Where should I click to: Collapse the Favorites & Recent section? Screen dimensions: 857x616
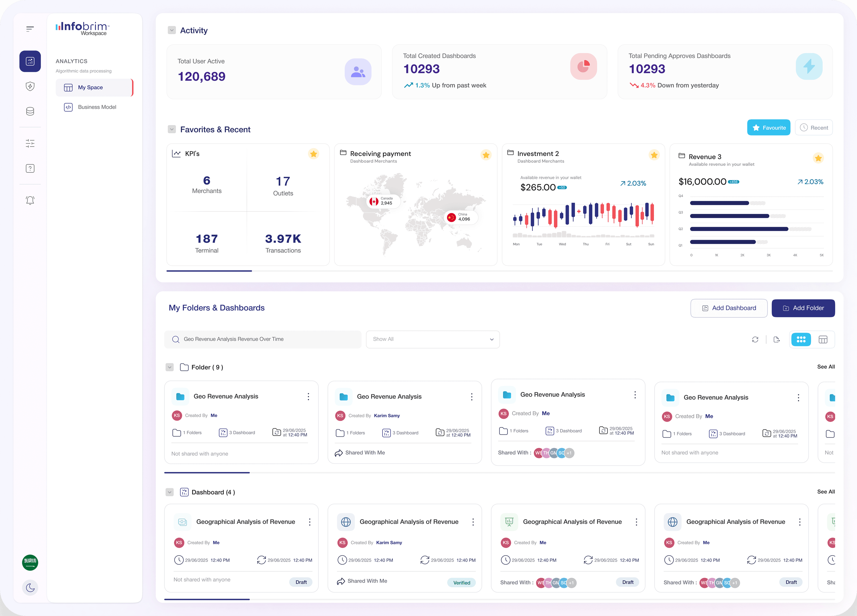[x=171, y=129]
